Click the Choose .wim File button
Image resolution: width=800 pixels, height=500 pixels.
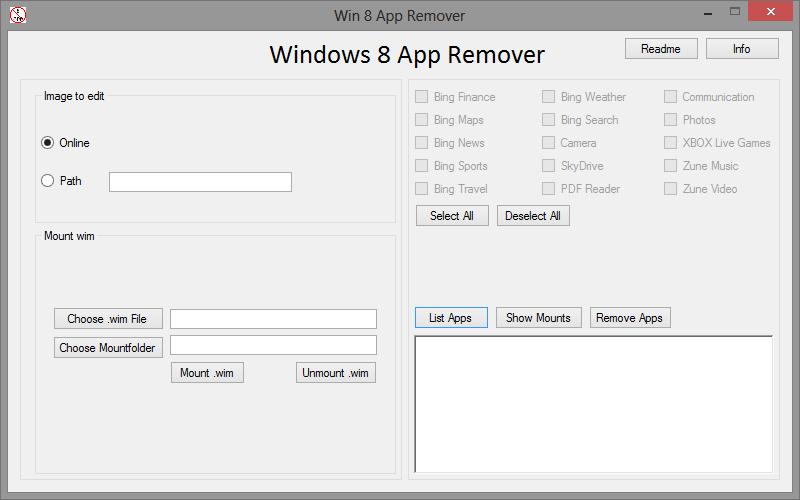pyautogui.click(x=108, y=319)
